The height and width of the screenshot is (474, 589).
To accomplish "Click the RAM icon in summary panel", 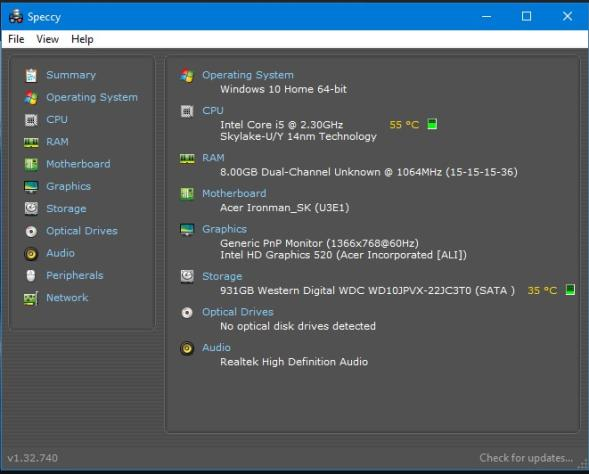I will (x=187, y=159).
